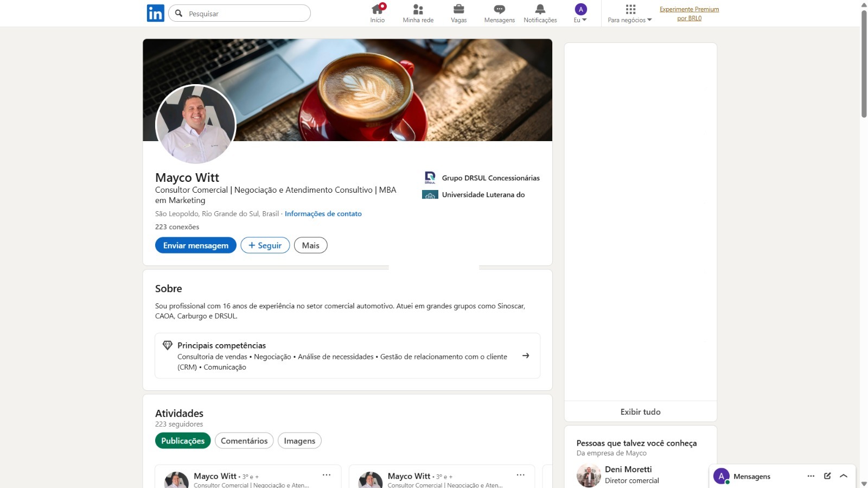
Task: Click Experimente Premium por BRL0 link
Action: point(690,14)
